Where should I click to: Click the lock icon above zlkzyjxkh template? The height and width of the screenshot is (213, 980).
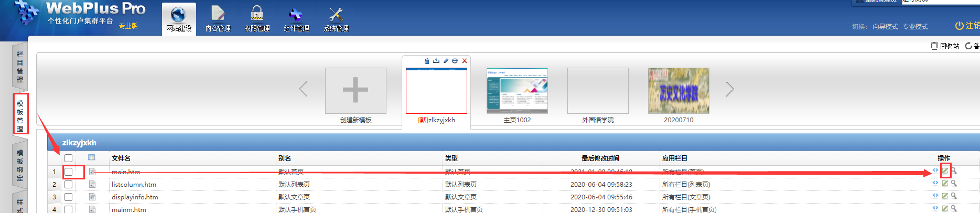click(x=427, y=61)
